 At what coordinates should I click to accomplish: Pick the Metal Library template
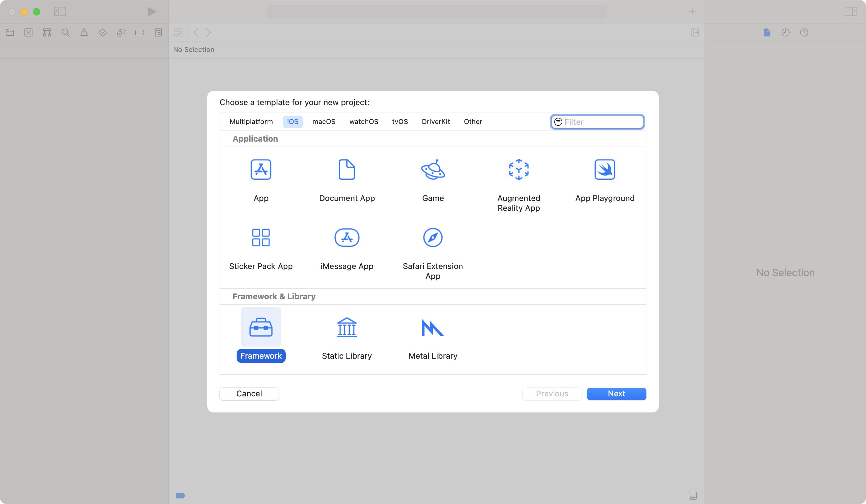point(433,327)
